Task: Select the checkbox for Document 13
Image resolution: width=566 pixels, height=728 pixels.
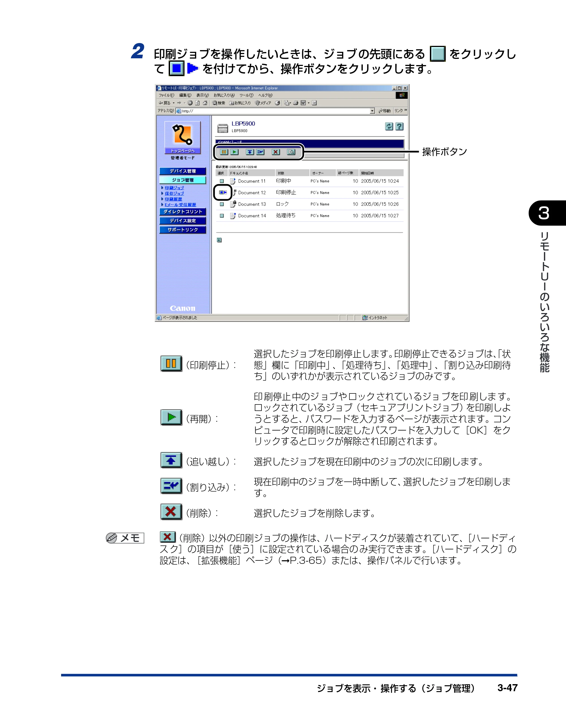Action: click(222, 204)
